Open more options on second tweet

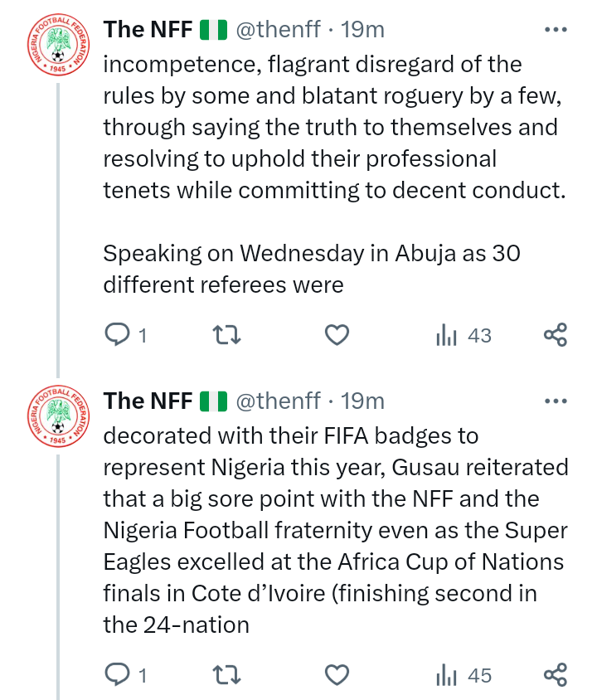click(554, 401)
